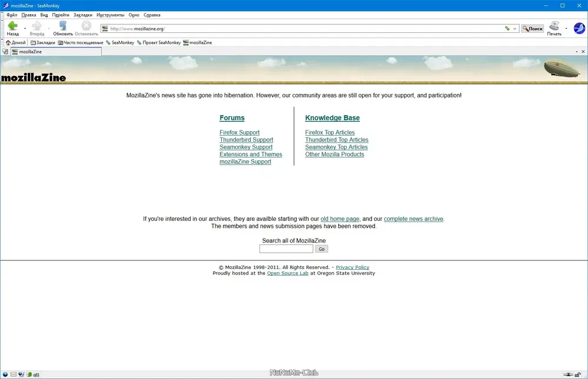Open Address Book icon in status bar
The image size is (588, 379).
click(29, 374)
